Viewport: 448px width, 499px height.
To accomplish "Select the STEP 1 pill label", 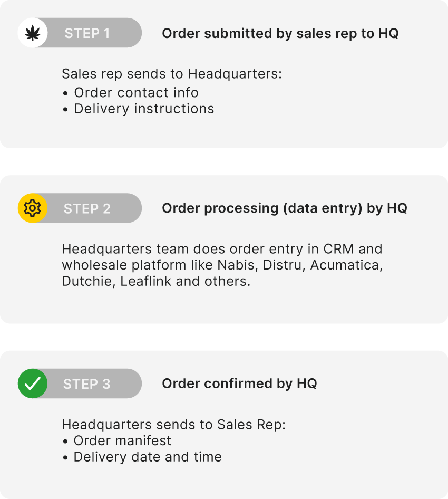I will [87, 33].
